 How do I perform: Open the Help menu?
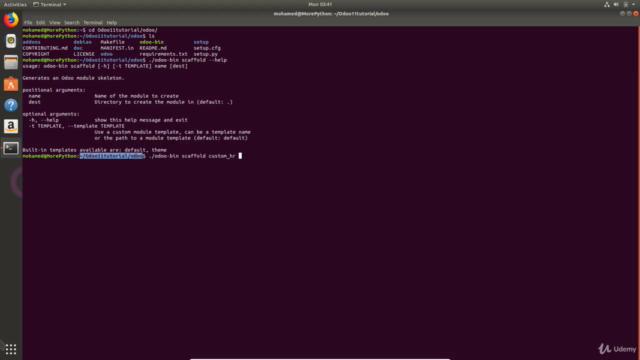click(112, 23)
